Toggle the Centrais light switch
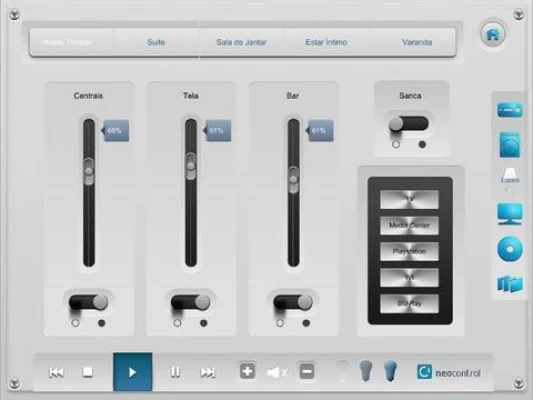This screenshot has height=400, width=533. click(x=88, y=302)
